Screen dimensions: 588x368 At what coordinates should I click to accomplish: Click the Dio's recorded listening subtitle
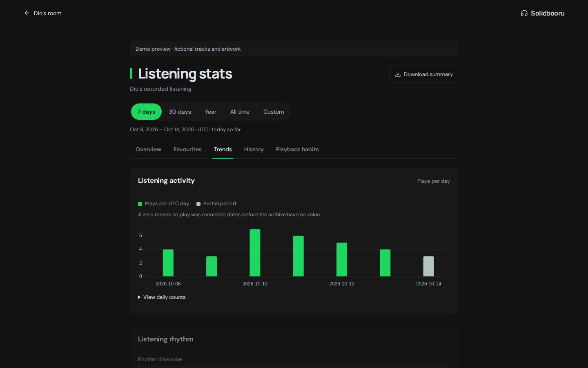(x=161, y=89)
